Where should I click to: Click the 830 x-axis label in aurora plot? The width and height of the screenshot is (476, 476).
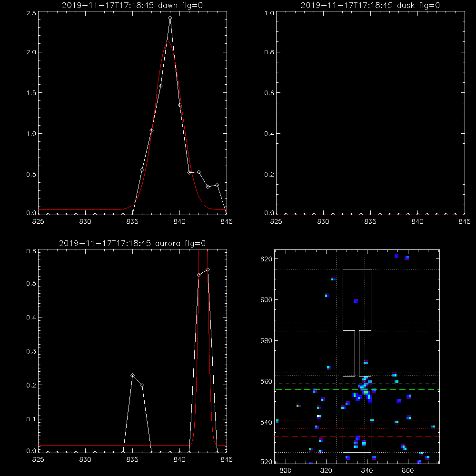tap(85, 459)
